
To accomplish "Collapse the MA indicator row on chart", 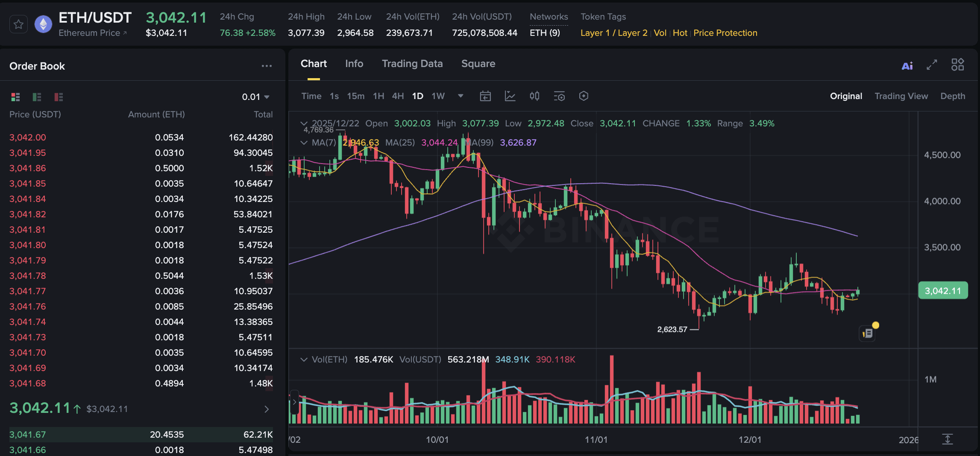I will point(304,143).
